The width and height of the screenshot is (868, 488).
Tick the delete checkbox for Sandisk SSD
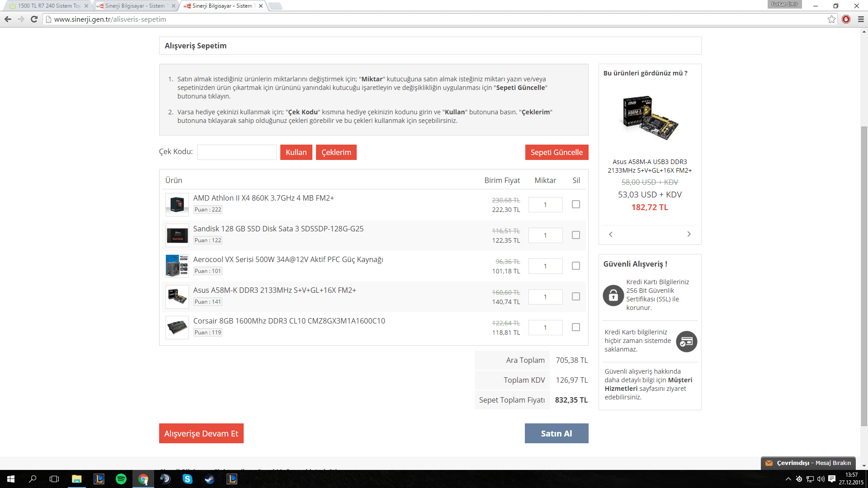576,235
